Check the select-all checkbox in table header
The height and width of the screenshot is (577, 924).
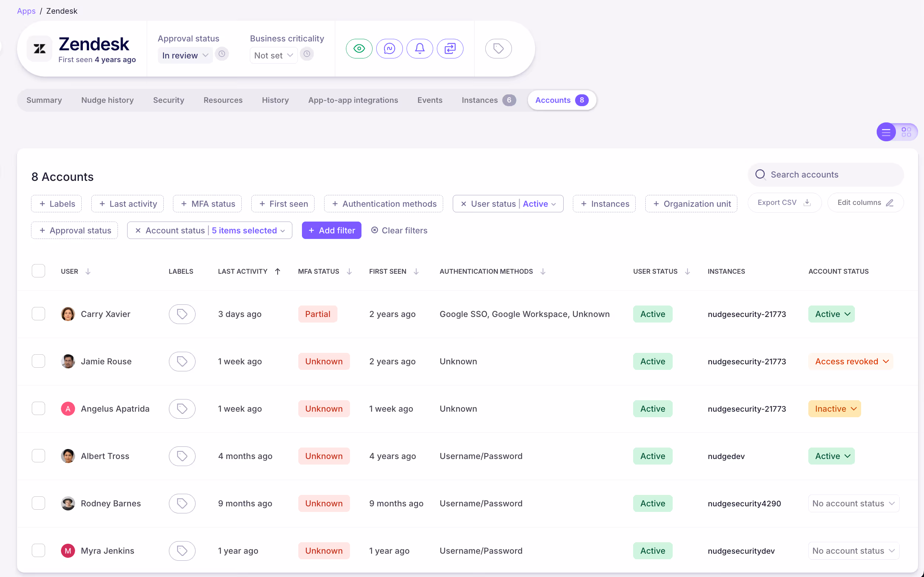click(38, 271)
